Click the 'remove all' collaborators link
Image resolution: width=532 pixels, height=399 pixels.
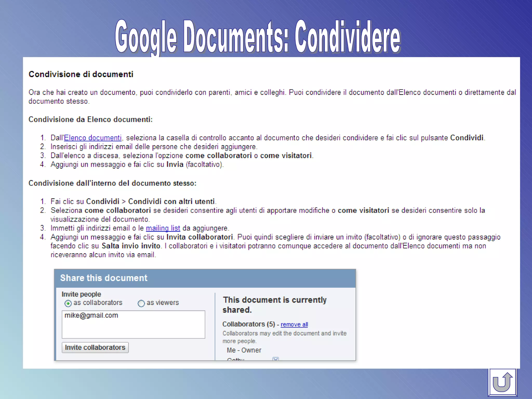294,324
